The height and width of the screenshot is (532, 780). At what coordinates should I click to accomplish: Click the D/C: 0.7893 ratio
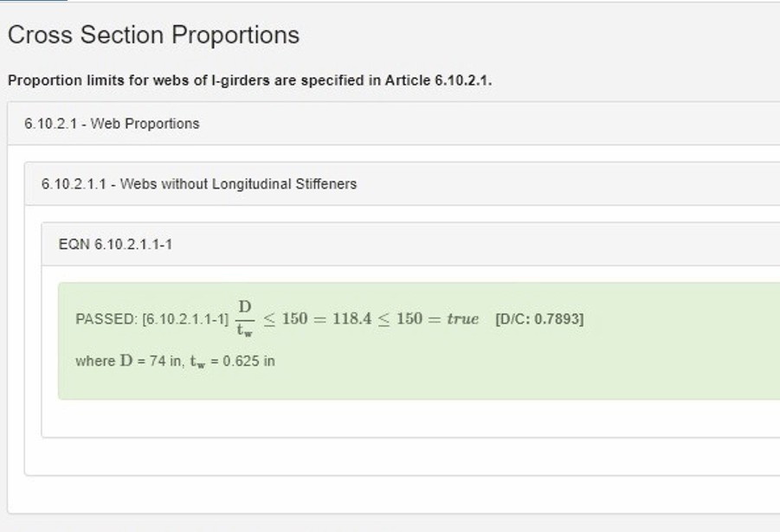point(539,319)
